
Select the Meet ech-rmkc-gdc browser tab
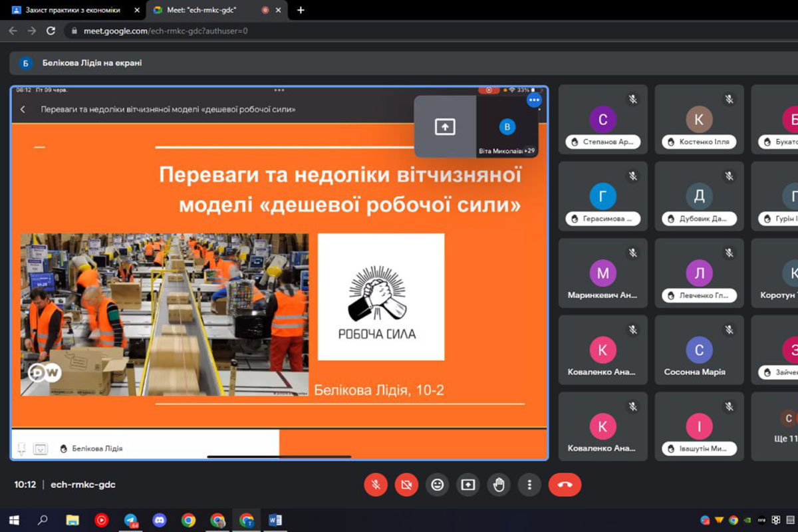coord(203,10)
